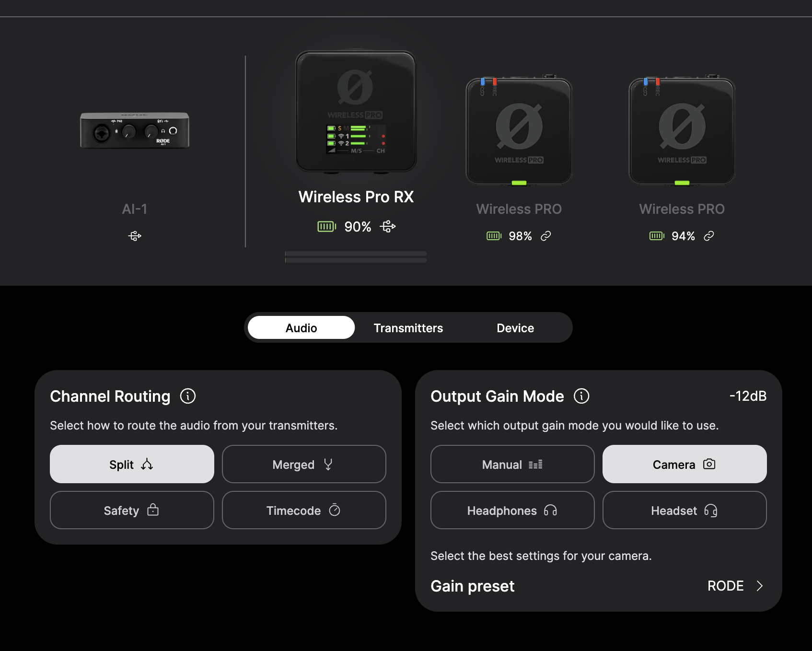Select the Wireless PRO transmitter at 98%
812x651 pixels.
519,130
